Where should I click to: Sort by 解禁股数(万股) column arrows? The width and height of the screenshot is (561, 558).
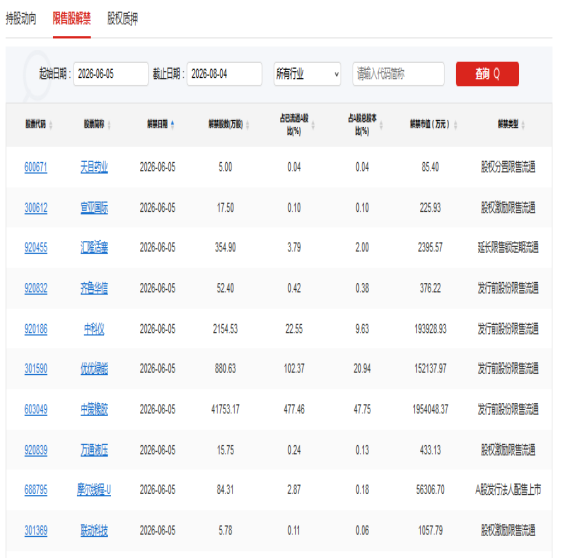tap(248, 125)
